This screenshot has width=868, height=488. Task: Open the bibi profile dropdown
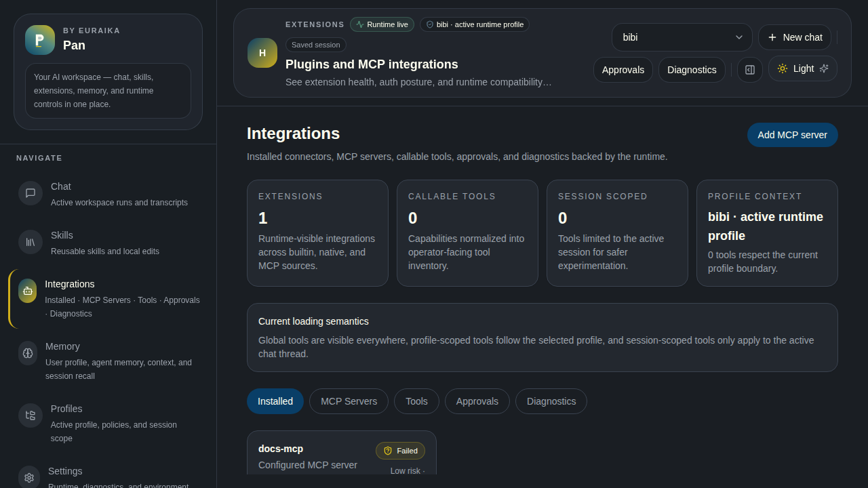(x=682, y=37)
